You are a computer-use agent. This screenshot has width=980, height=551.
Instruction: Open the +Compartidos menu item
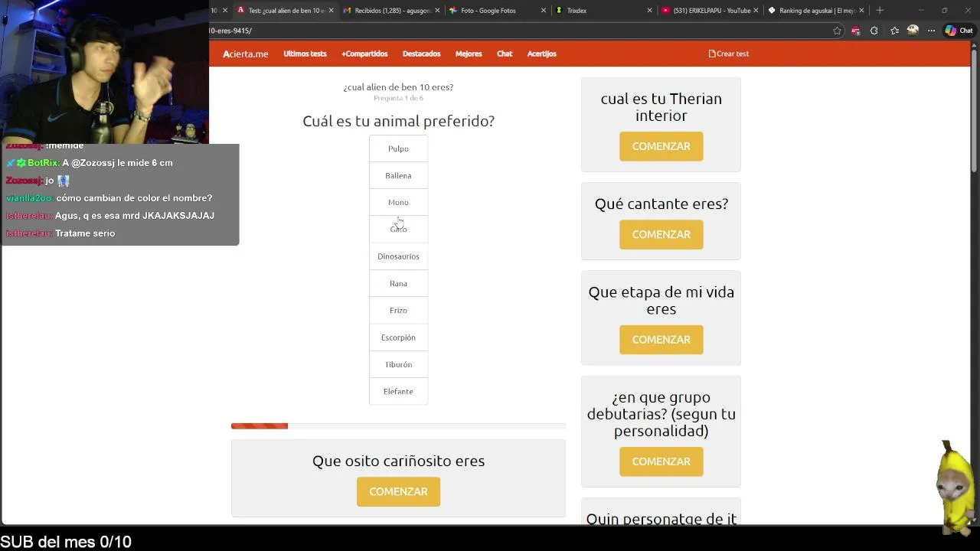pyautogui.click(x=364, y=54)
